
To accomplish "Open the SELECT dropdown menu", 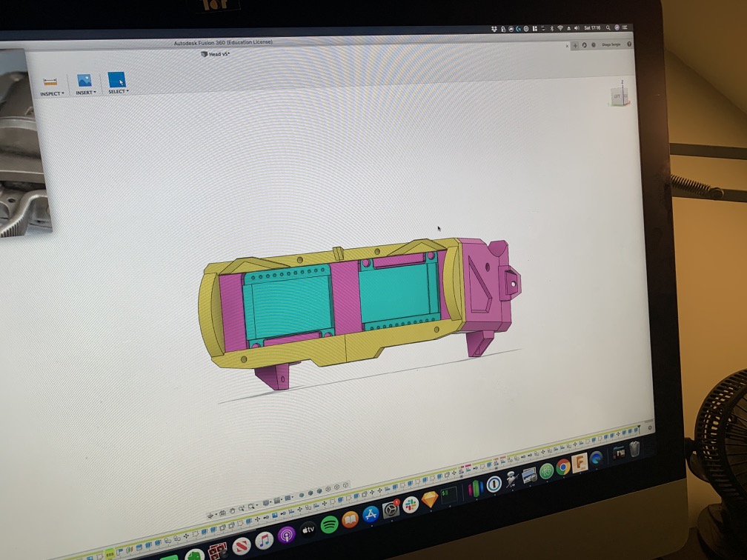I will (x=118, y=91).
